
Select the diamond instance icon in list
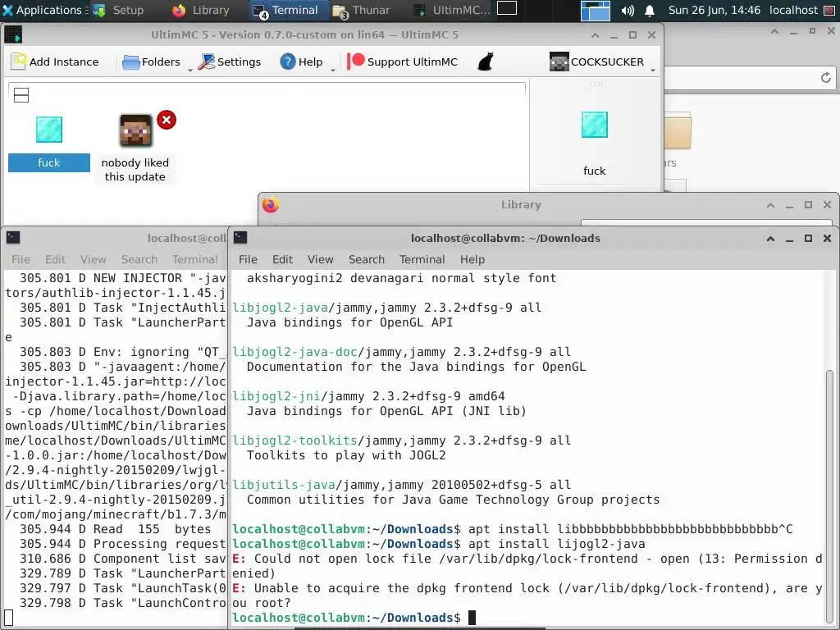tap(49, 130)
